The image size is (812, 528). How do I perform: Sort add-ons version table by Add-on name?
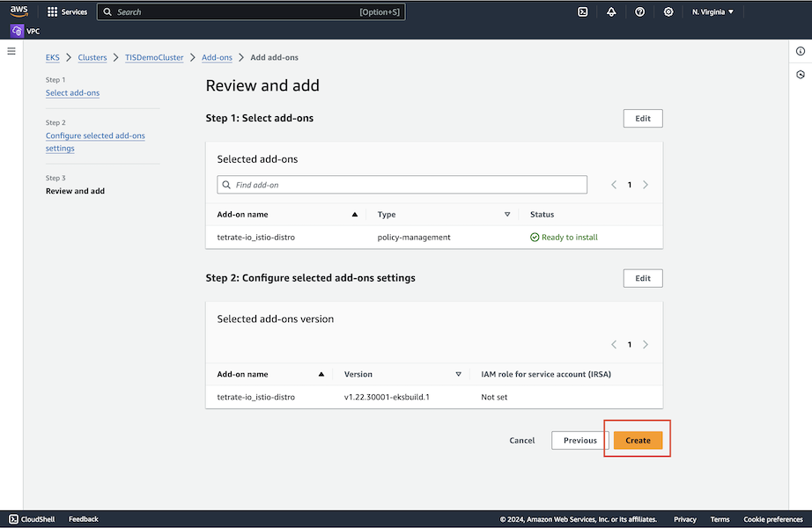321,374
